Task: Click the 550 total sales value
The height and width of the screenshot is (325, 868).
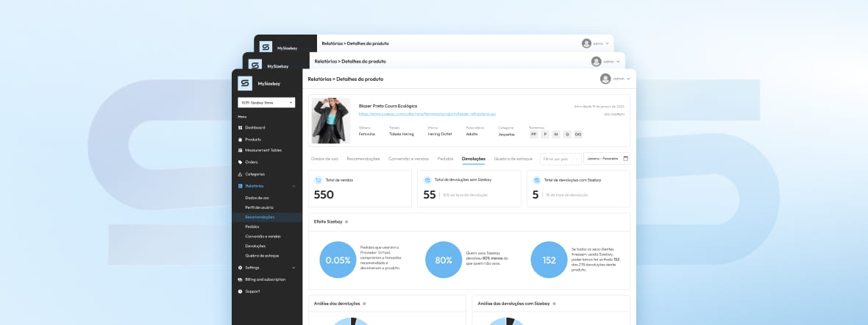Action: (324, 195)
